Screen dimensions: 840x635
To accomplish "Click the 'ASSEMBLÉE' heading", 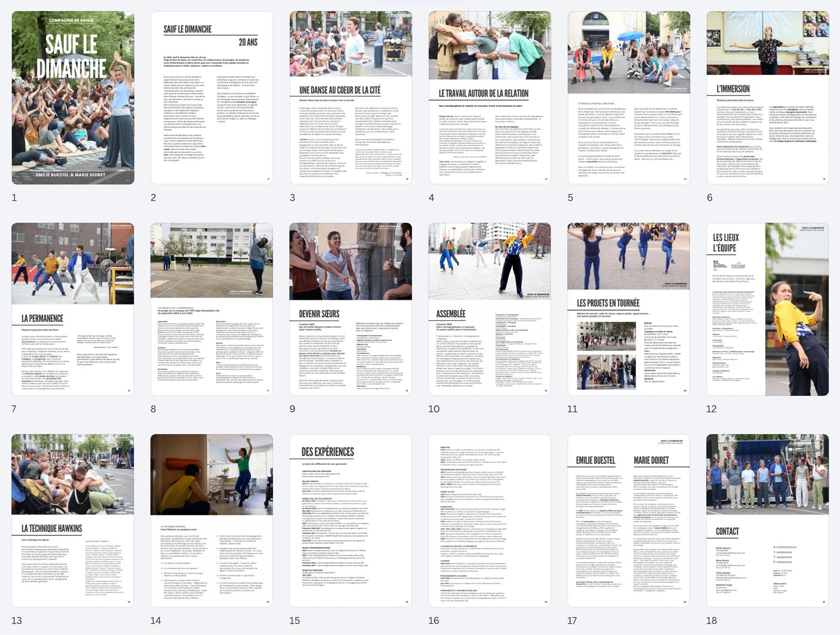I will click(x=451, y=314).
